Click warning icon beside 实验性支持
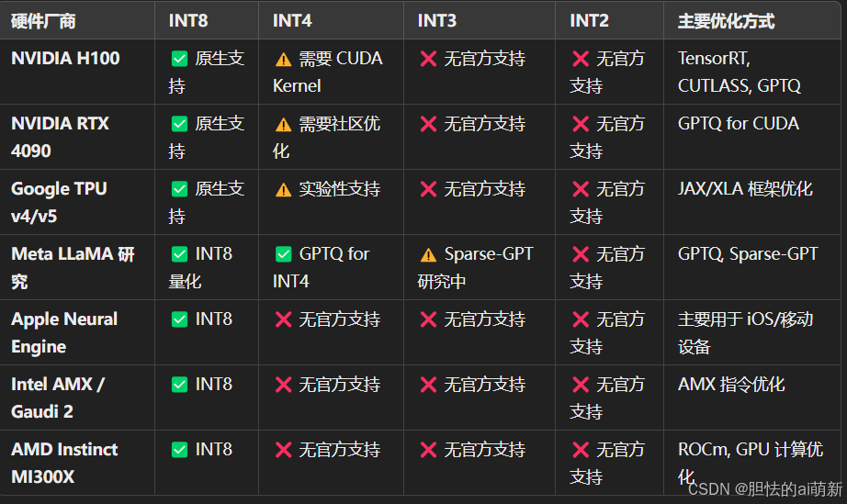This screenshot has height=504, width=847. click(x=283, y=189)
